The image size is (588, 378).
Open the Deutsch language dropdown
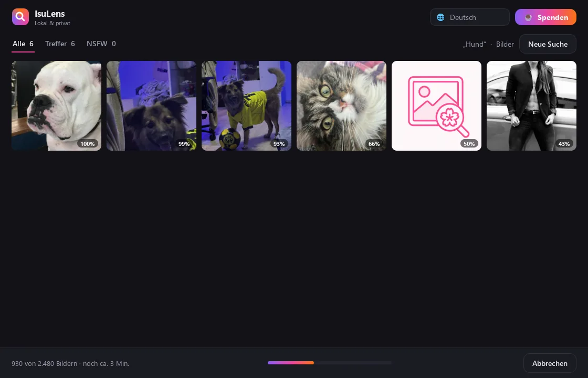tap(469, 17)
